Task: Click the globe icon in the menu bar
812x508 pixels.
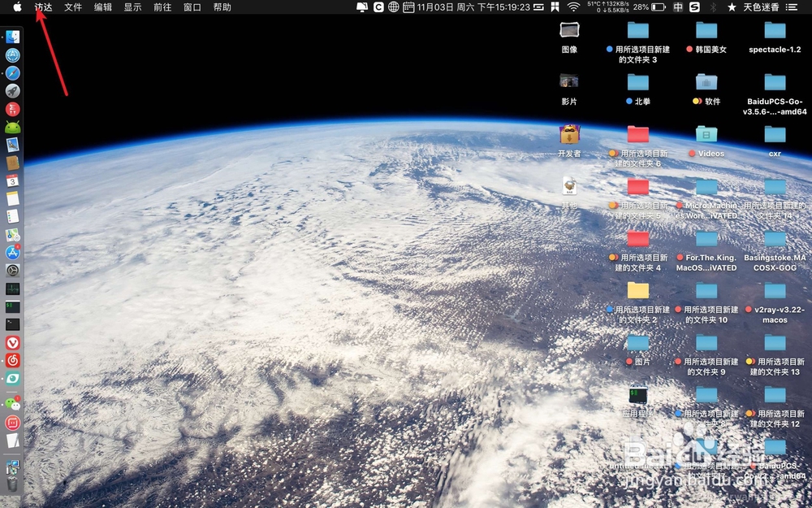Action: click(394, 7)
